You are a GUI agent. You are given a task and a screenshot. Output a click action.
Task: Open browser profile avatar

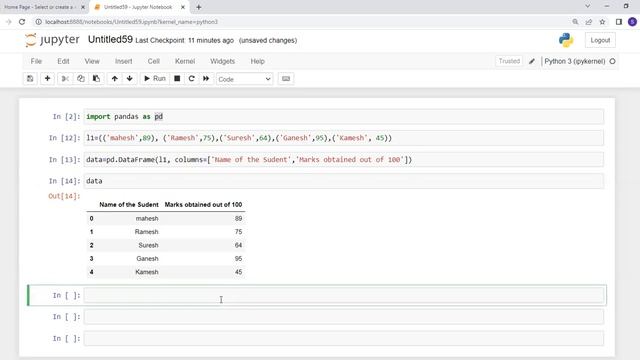pos(632,22)
